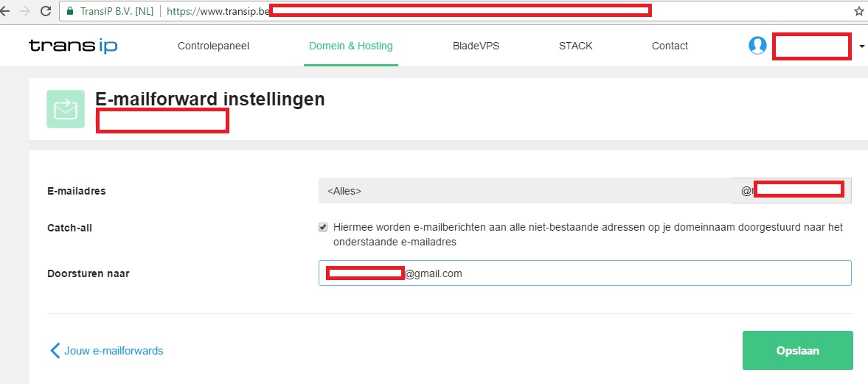Click the blue back chevron at bottom left
This screenshot has height=384, width=868.
point(55,351)
